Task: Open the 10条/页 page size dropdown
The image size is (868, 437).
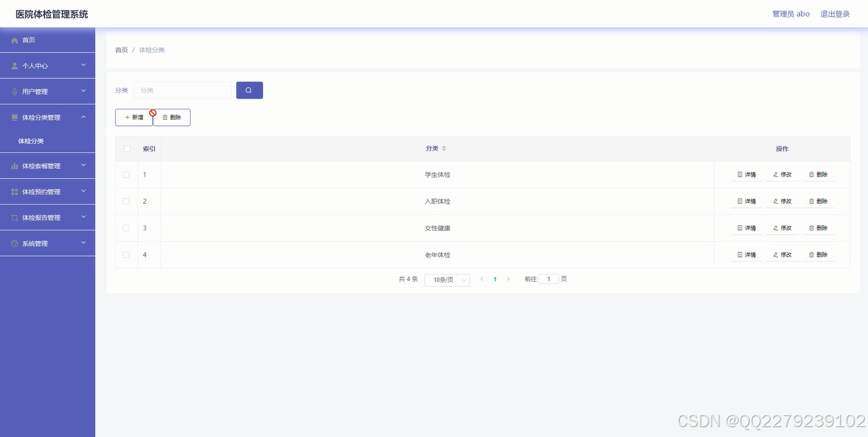Action: pyautogui.click(x=447, y=280)
